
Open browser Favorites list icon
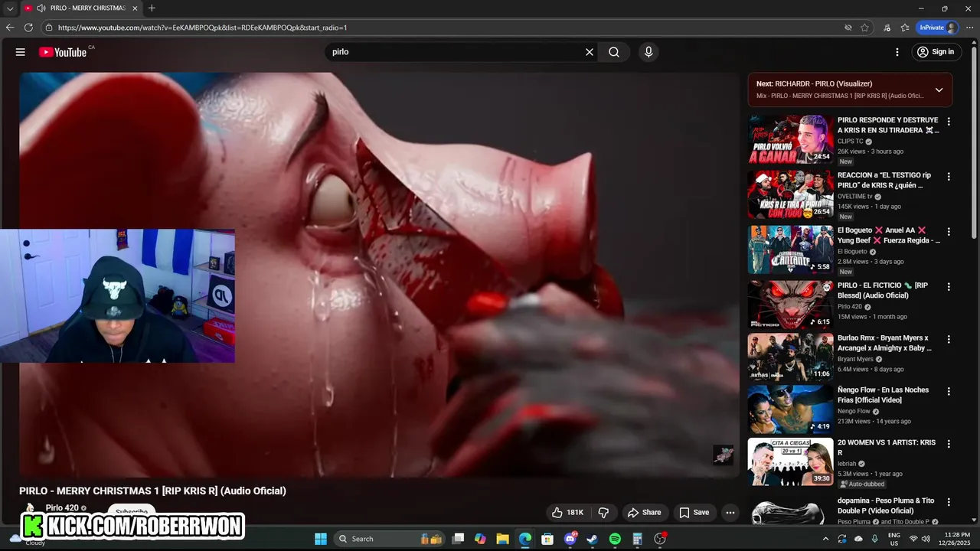pyautogui.click(x=905, y=28)
